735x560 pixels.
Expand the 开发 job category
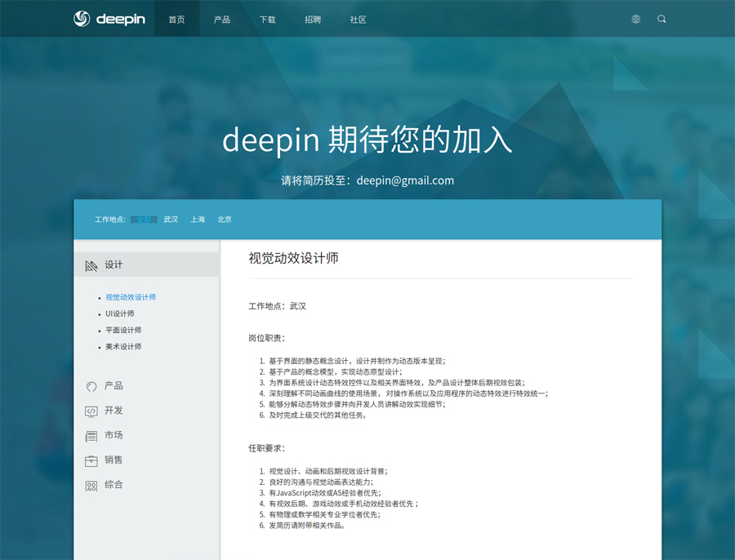(x=114, y=411)
